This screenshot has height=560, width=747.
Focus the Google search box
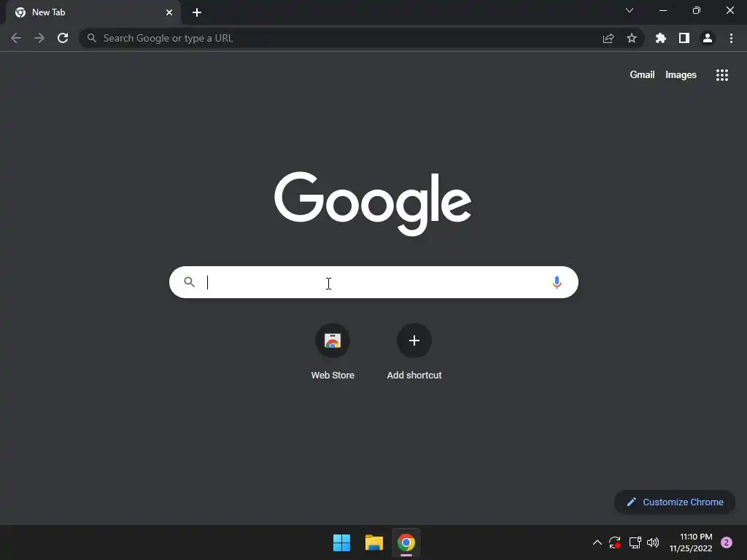374,282
